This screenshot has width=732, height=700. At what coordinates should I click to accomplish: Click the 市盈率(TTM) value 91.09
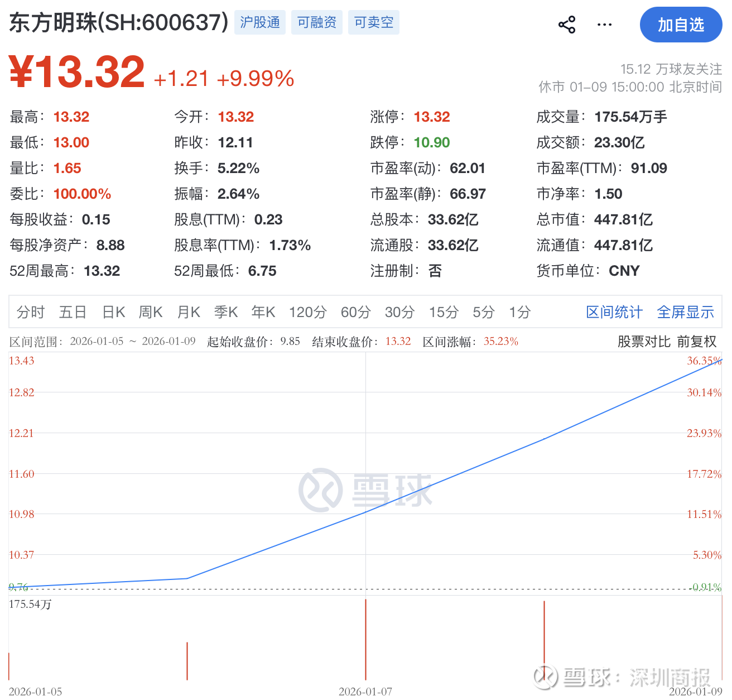(649, 168)
